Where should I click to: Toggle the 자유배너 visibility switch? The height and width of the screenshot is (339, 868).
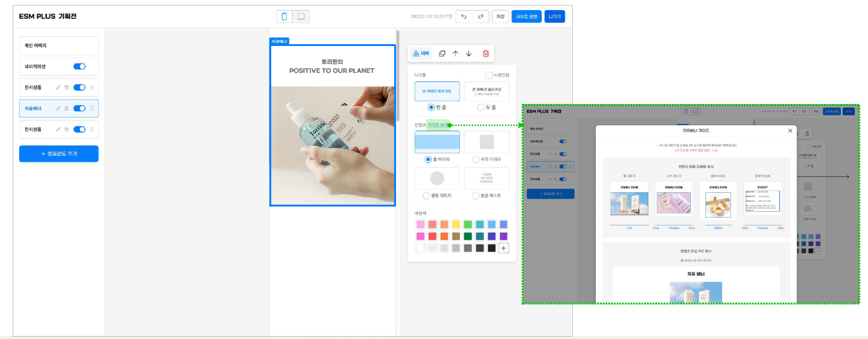click(79, 109)
